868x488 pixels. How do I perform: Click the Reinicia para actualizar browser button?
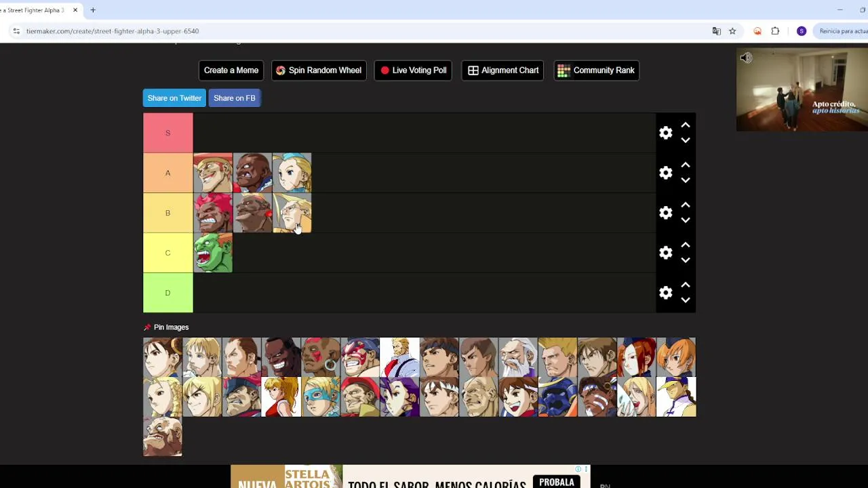[842, 31]
